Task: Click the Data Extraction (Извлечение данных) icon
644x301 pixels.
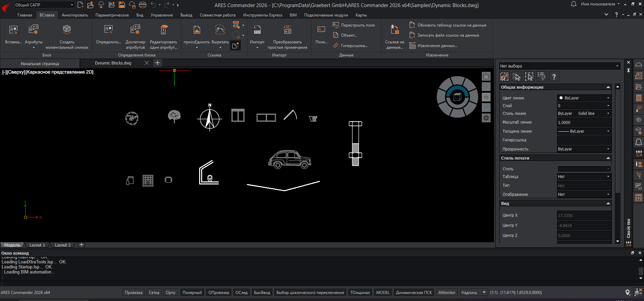Action: [x=412, y=46]
